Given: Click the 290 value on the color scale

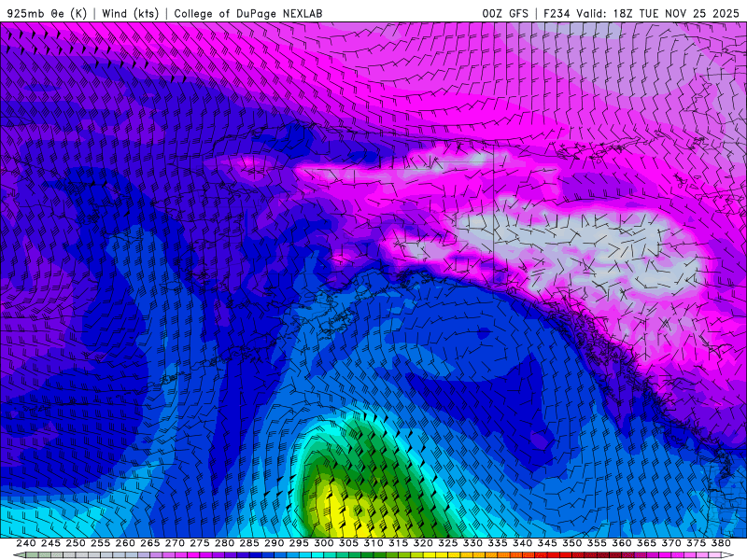Looking at the screenshot, I should (x=274, y=543).
